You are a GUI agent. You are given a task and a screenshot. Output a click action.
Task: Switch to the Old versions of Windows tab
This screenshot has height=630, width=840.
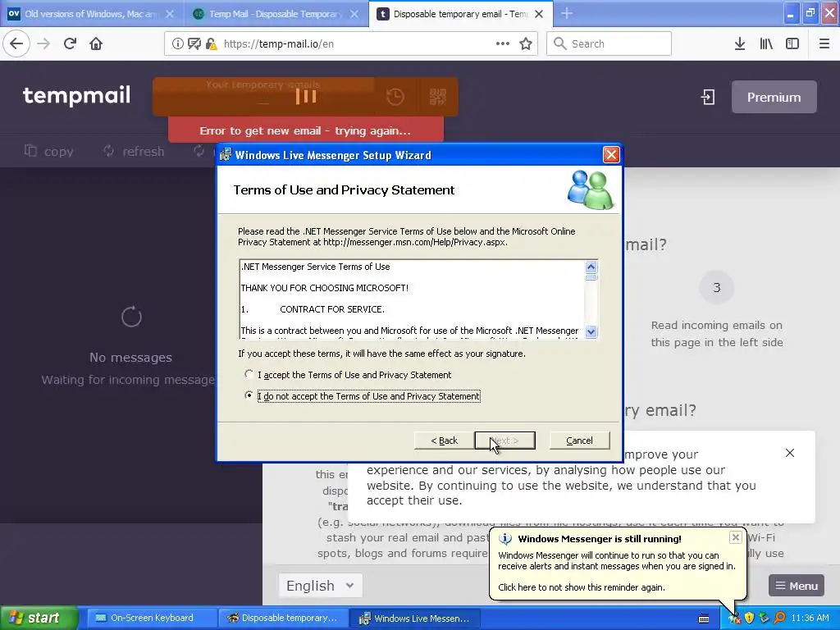(90, 14)
